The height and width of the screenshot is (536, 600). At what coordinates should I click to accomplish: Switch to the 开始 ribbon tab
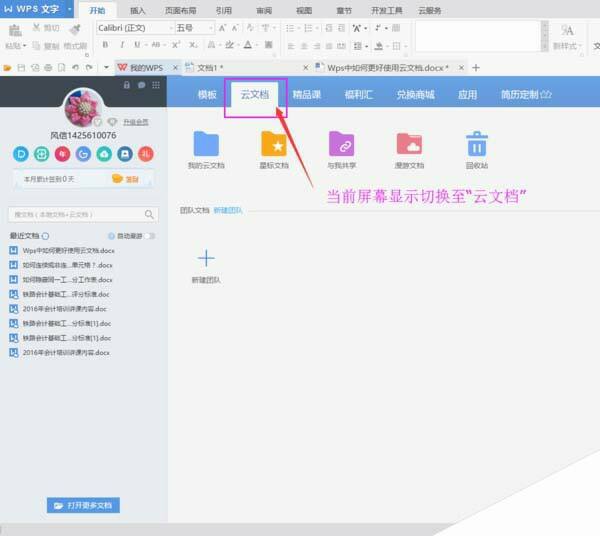click(x=97, y=10)
